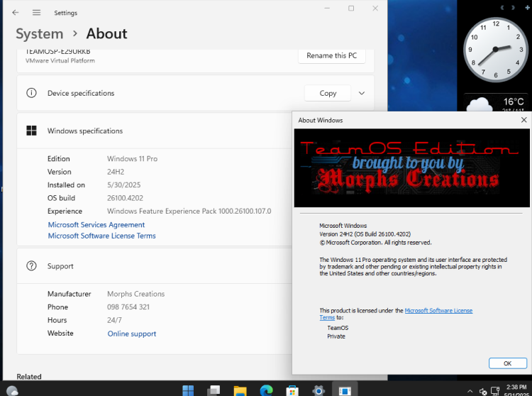This screenshot has width=532, height=396.
Task: Add a gadget with the plus icon
Action: pyautogui.click(x=527, y=8)
